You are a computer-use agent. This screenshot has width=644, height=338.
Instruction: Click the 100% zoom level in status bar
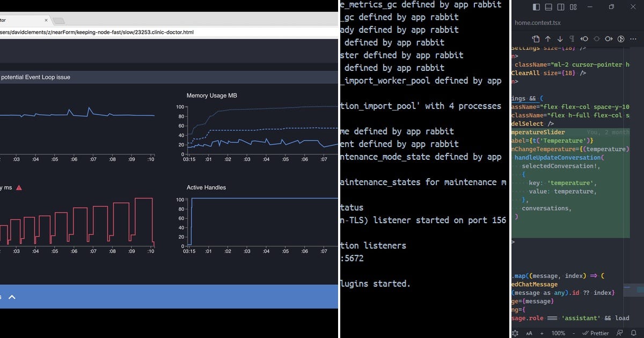pyautogui.click(x=558, y=333)
